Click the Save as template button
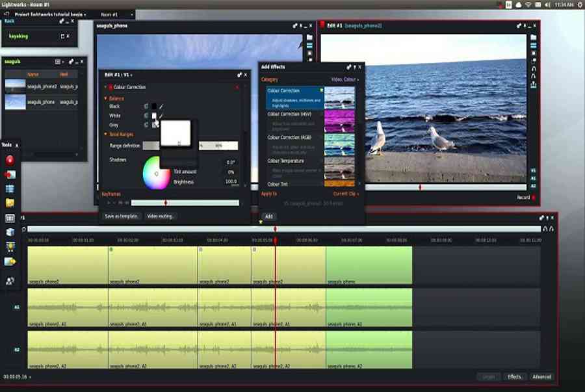 (x=122, y=216)
